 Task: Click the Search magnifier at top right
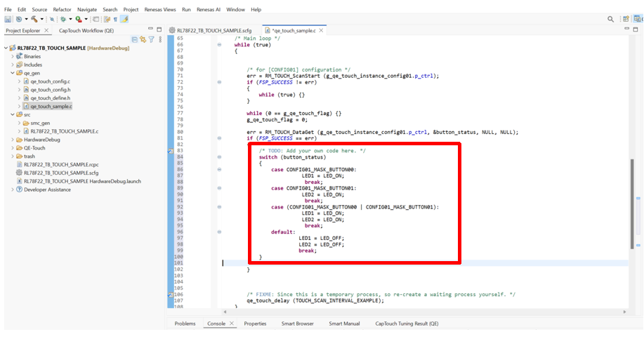612,20
